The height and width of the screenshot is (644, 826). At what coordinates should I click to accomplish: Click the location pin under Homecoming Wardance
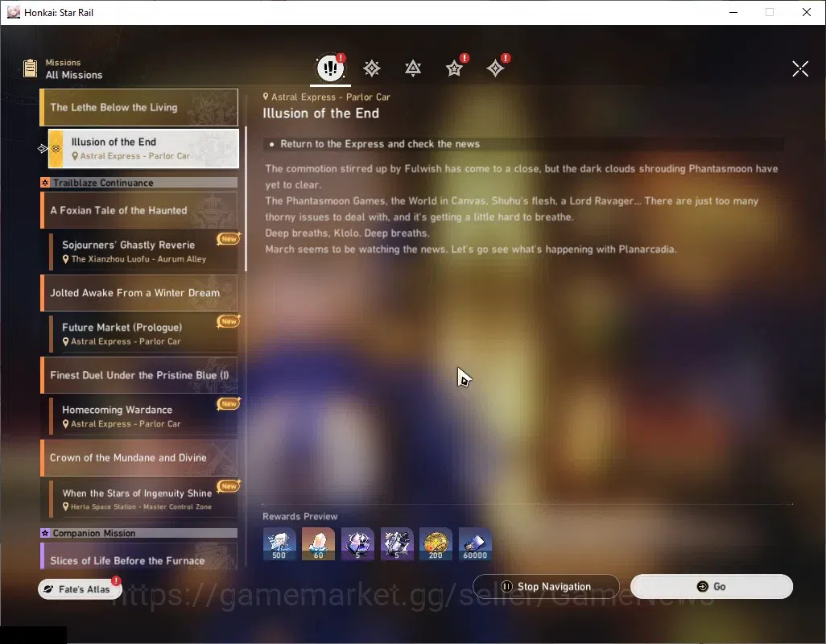click(66, 424)
